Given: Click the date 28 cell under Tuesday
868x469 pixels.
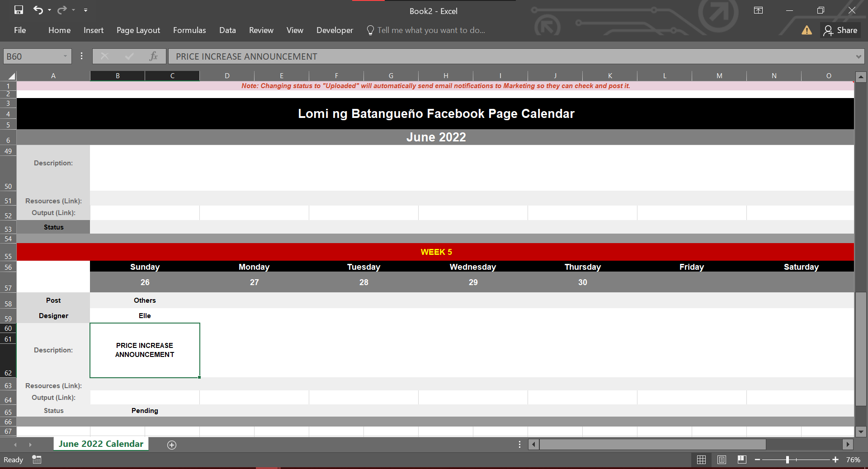Looking at the screenshot, I should click(x=364, y=282).
